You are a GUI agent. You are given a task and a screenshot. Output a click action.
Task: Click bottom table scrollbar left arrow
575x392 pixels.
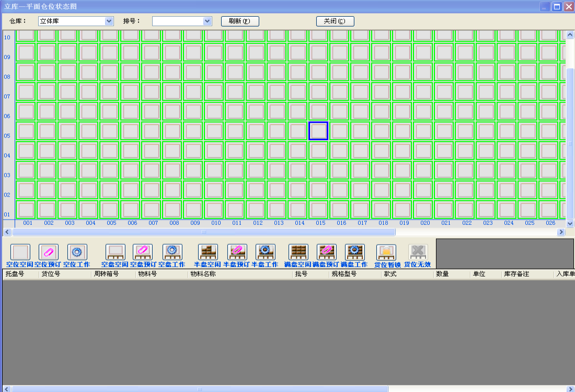point(6,389)
